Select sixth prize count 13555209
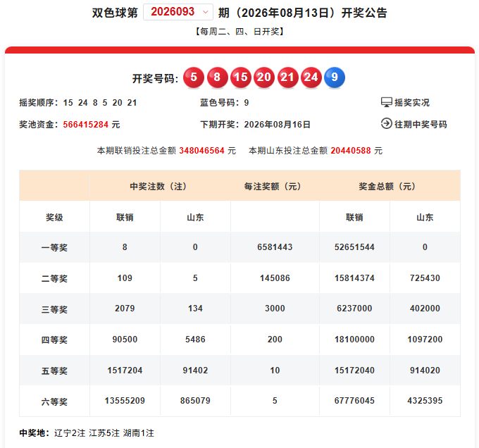This screenshot has width=479, height=448. (x=125, y=400)
